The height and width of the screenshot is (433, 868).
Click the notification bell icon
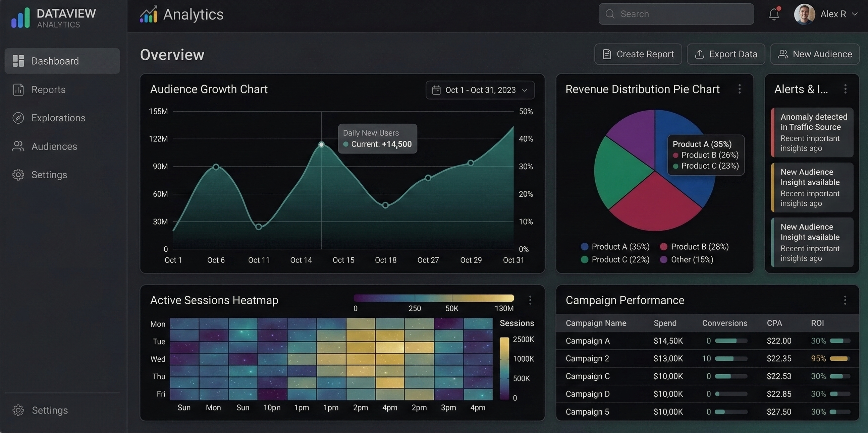click(x=773, y=14)
